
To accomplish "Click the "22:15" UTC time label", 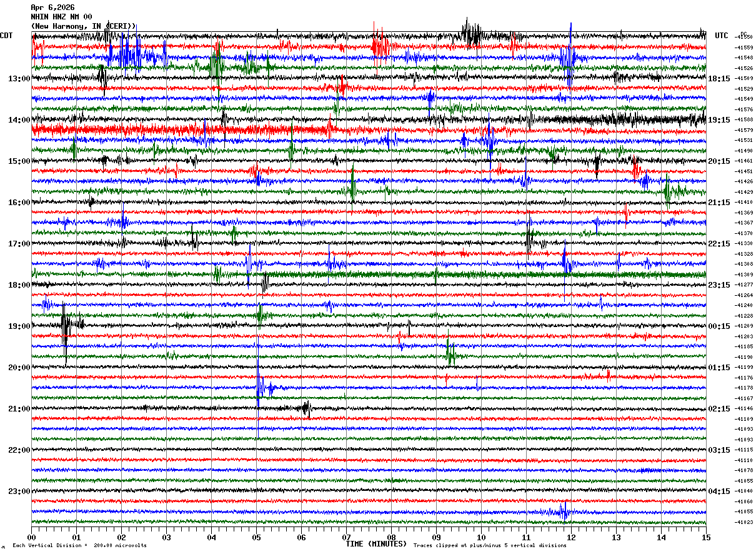I will click(x=719, y=244).
